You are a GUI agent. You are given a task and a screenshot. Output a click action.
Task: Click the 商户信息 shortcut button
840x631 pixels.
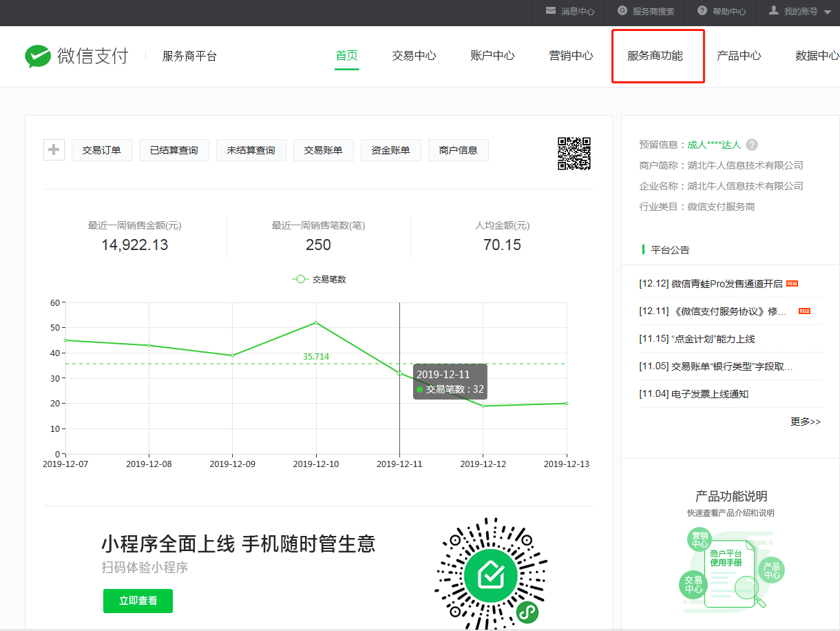pyautogui.click(x=459, y=150)
